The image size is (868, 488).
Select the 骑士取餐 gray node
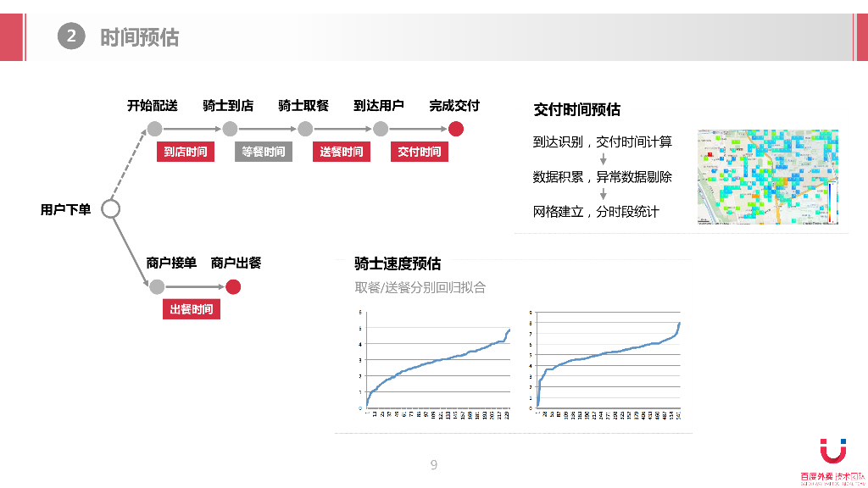303,129
